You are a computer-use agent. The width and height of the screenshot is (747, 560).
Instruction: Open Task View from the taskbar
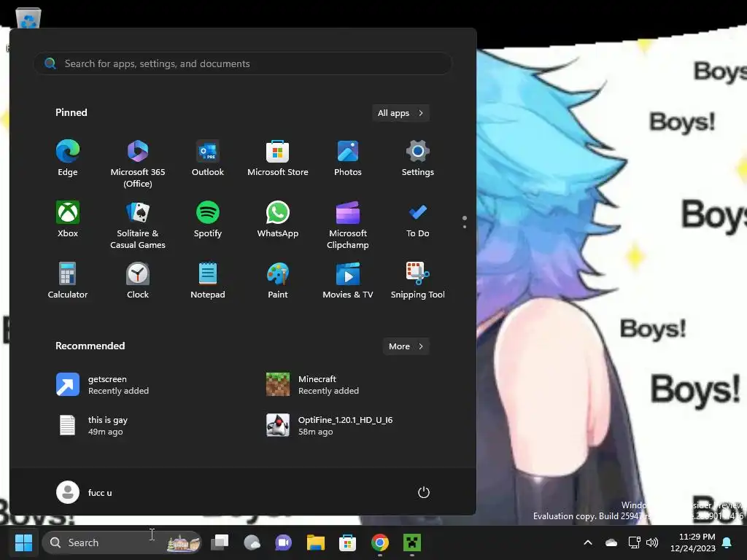[x=220, y=542]
